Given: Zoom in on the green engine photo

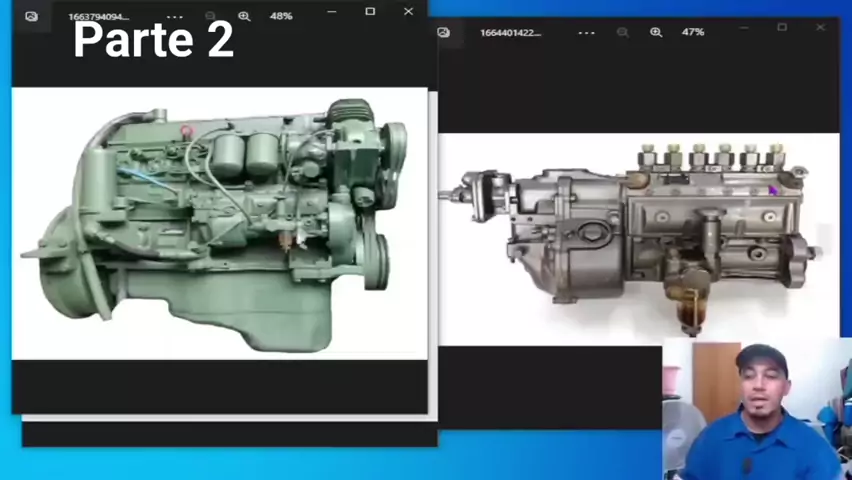Looking at the screenshot, I should tap(244, 16).
